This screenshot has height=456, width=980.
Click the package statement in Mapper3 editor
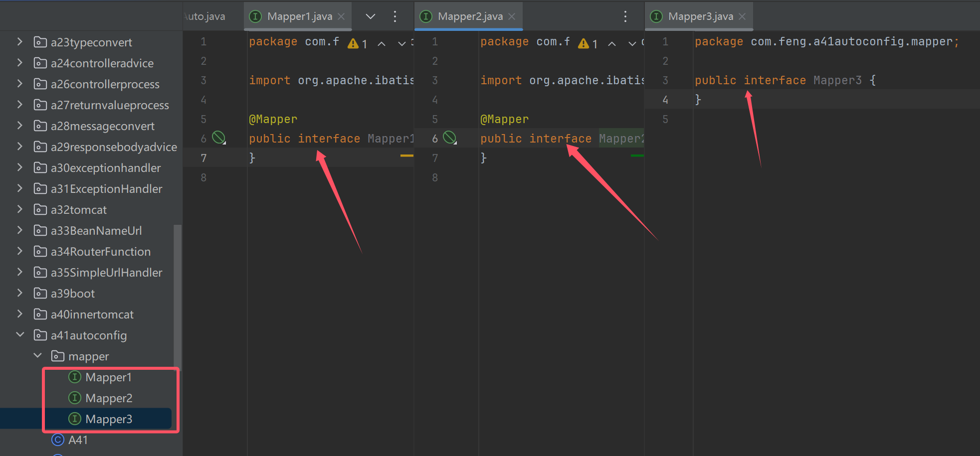point(826,41)
